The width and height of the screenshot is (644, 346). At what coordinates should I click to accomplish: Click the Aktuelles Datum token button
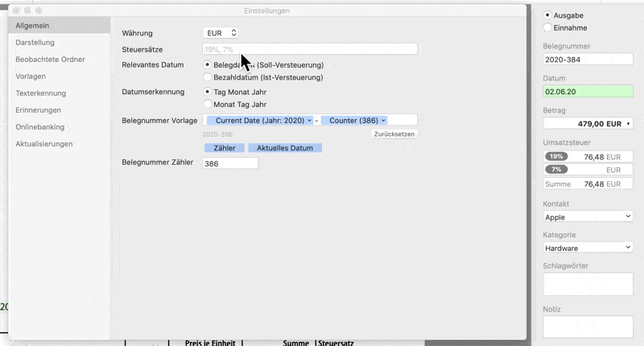click(285, 149)
